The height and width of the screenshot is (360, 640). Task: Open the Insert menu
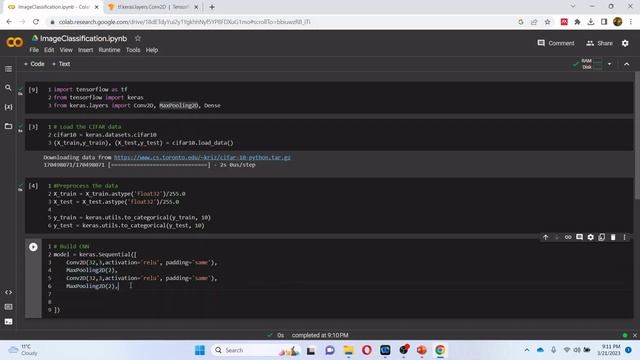coord(85,50)
